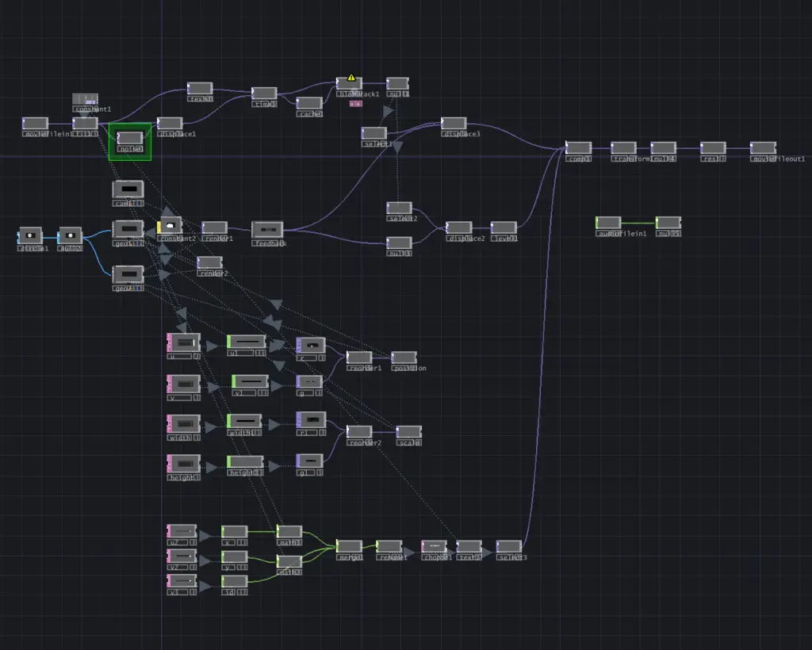Select the time node

tap(264, 94)
